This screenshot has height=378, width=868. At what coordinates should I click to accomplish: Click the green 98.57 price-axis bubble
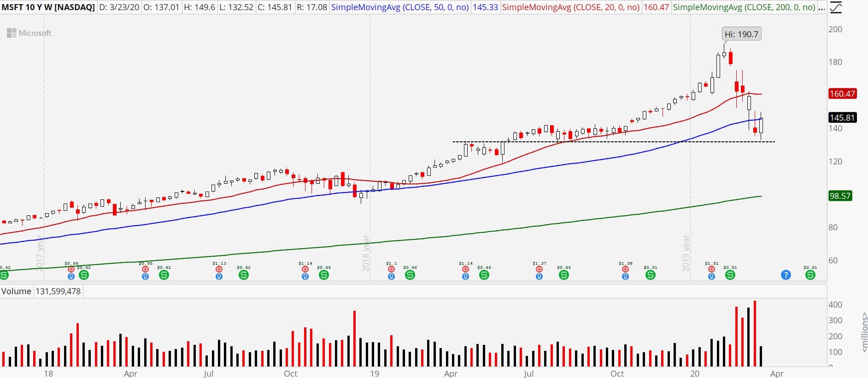840,196
